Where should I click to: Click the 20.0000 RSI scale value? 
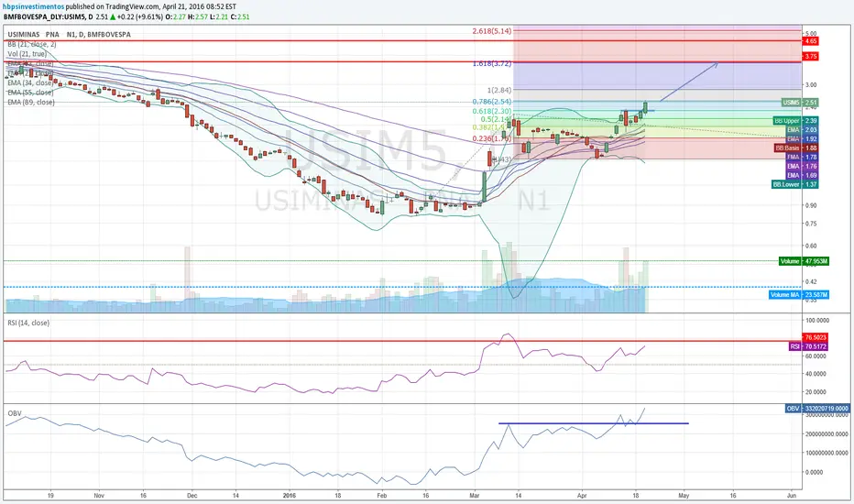(x=816, y=392)
